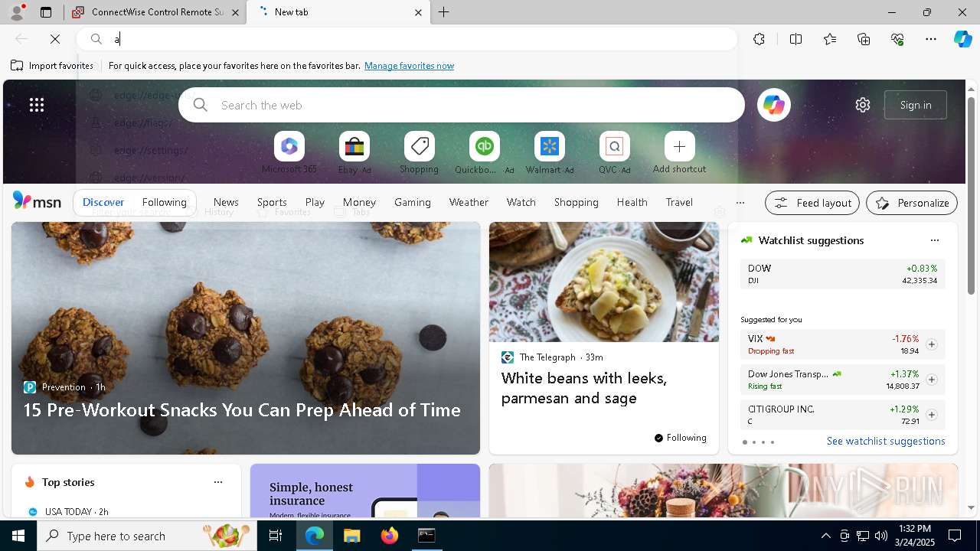
Task: Open Quickbooks ad shortcut
Action: 485,152
